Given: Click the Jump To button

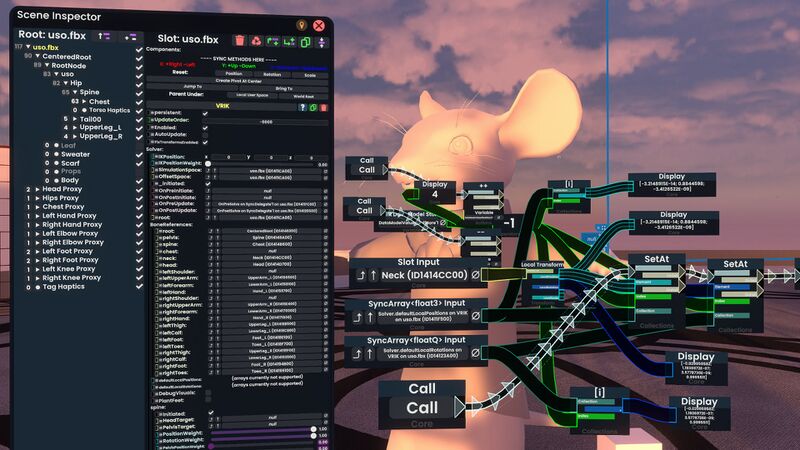Looking at the screenshot, I should click(x=192, y=87).
